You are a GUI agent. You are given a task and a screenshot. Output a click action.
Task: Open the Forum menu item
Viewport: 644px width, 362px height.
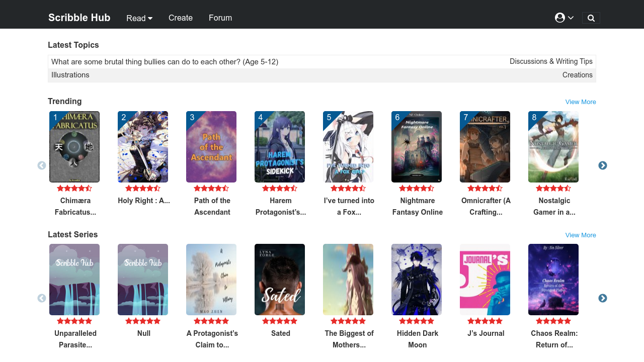(220, 18)
